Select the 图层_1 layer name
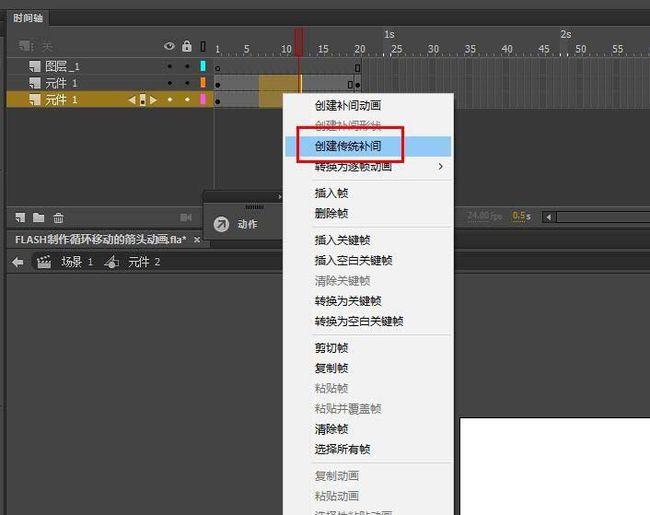 62,66
